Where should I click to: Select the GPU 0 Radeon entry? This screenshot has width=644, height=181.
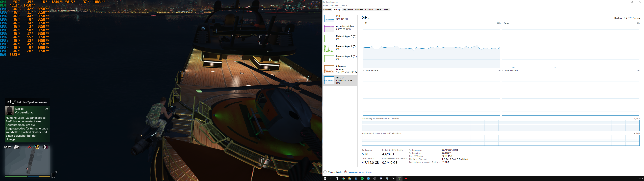click(x=340, y=80)
